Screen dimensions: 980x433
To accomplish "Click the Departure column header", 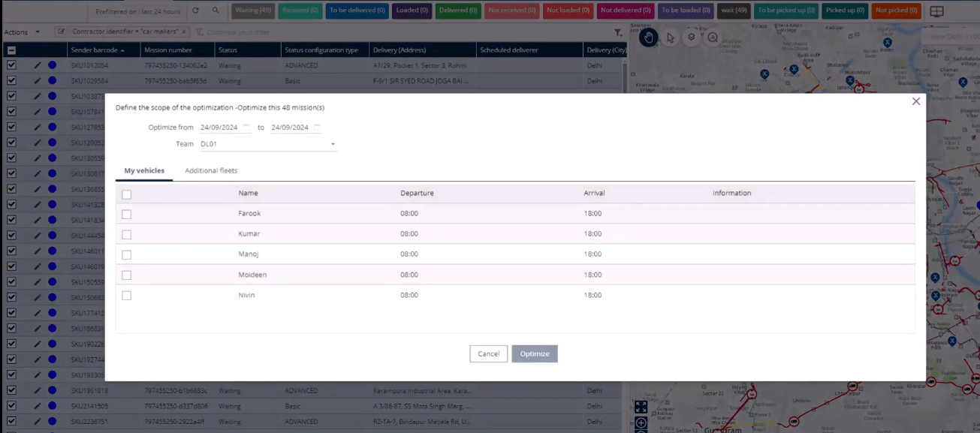I will pos(417,194).
